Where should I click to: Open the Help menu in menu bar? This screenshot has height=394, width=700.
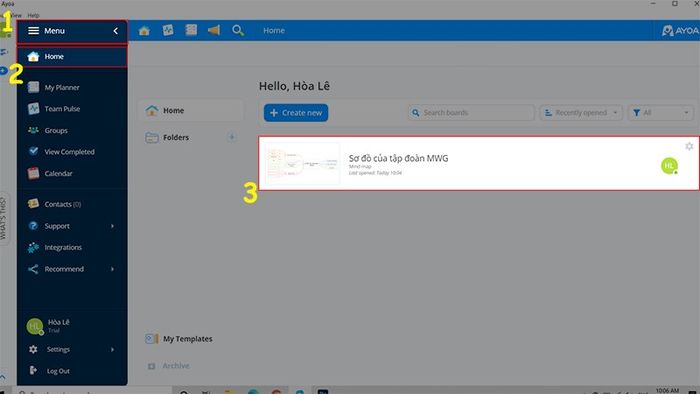pyautogui.click(x=33, y=15)
